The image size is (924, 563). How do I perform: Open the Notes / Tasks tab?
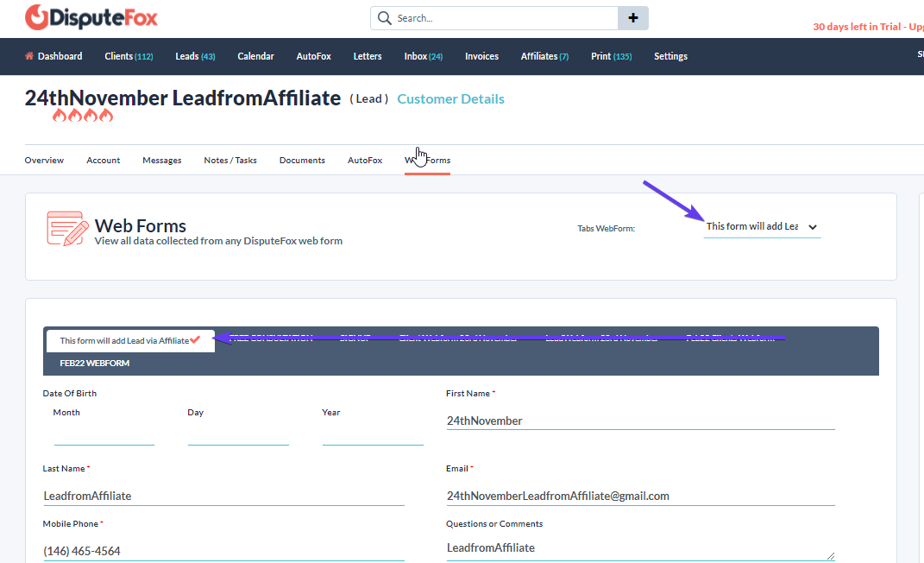[230, 161]
